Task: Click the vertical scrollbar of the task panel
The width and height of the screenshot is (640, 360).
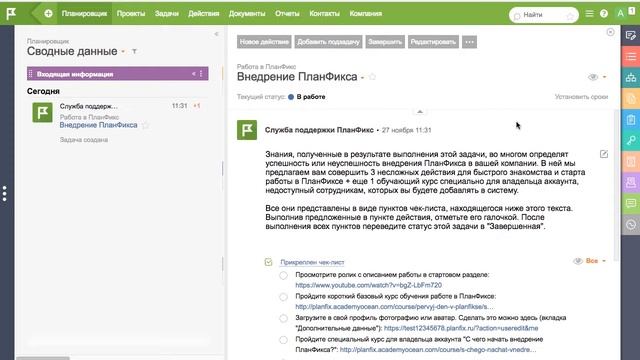Action: click(x=617, y=186)
